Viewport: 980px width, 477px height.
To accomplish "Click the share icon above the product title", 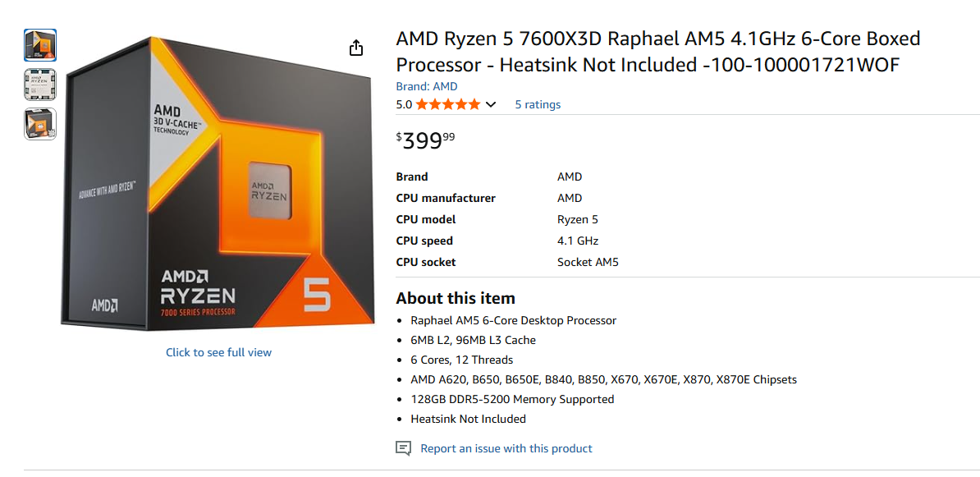I will point(356,48).
